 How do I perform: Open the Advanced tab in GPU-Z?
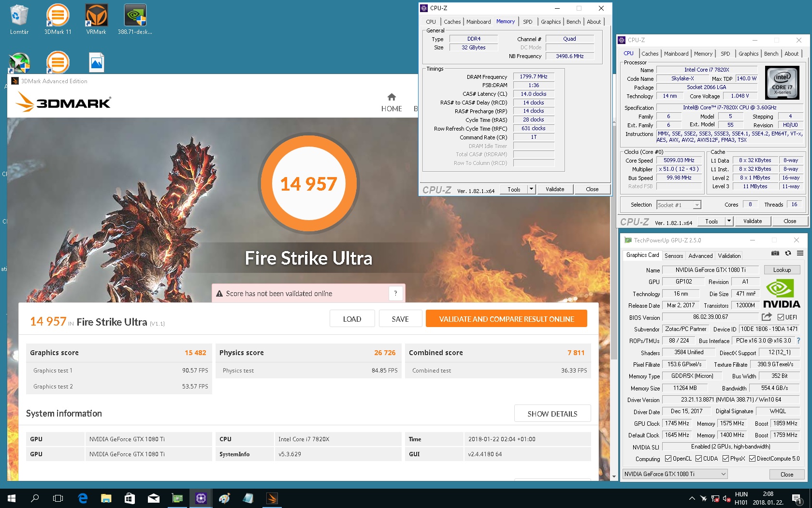[700, 256]
